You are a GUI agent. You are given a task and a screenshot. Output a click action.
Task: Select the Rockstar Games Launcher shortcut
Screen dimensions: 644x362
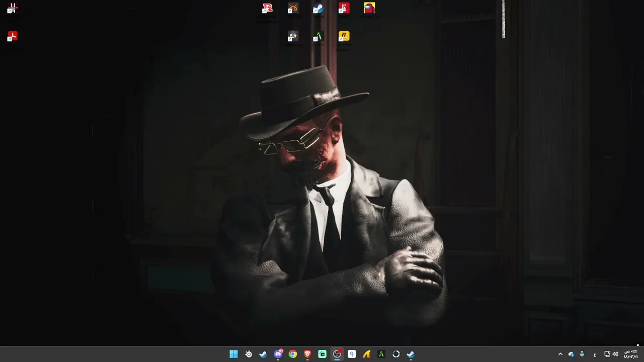click(344, 36)
